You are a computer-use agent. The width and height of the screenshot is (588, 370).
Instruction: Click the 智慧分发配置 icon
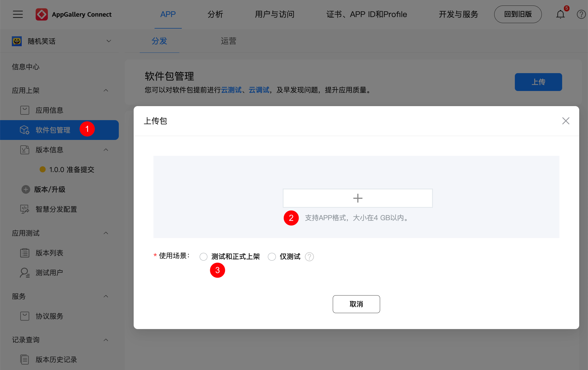pyautogui.click(x=24, y=209)
